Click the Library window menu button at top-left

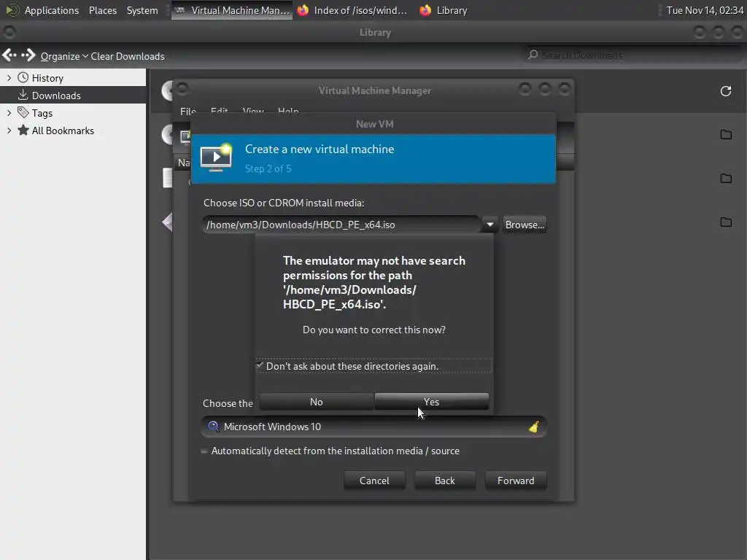pos(9,32)
